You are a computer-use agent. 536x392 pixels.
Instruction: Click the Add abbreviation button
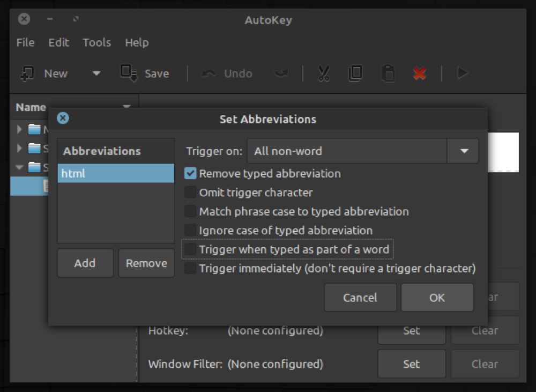(85, 263)
